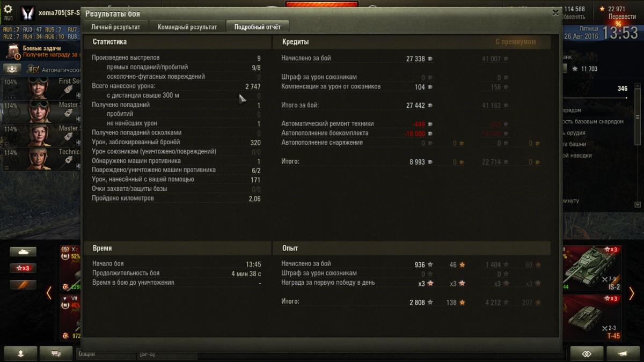
Task: Open the Перевести free experience conversion link
Action: pos(622,17)
